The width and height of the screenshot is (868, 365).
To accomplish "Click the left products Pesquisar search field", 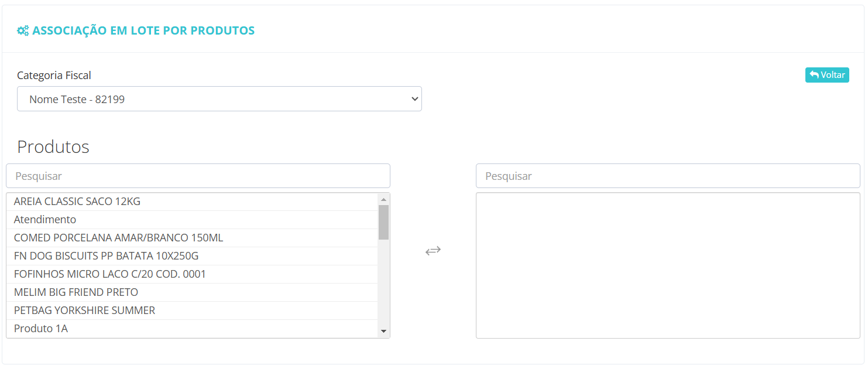I will pyautogui.click(x=198, y=176).
